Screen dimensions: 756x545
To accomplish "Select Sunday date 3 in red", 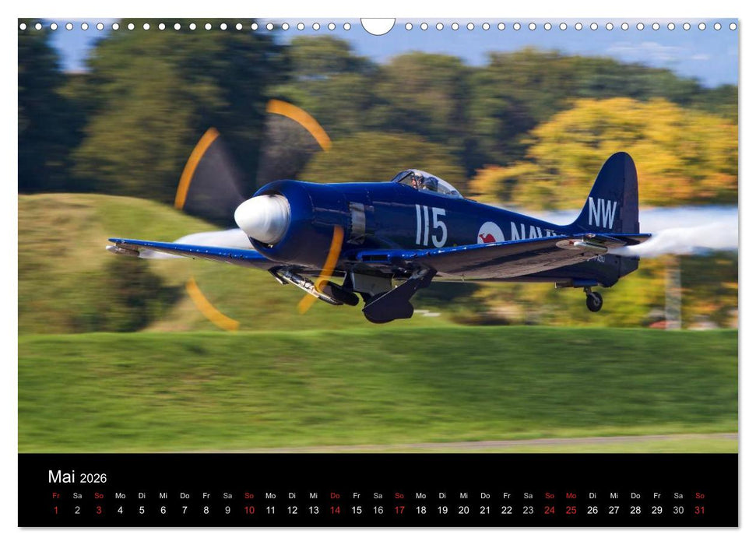I will 98,509.
